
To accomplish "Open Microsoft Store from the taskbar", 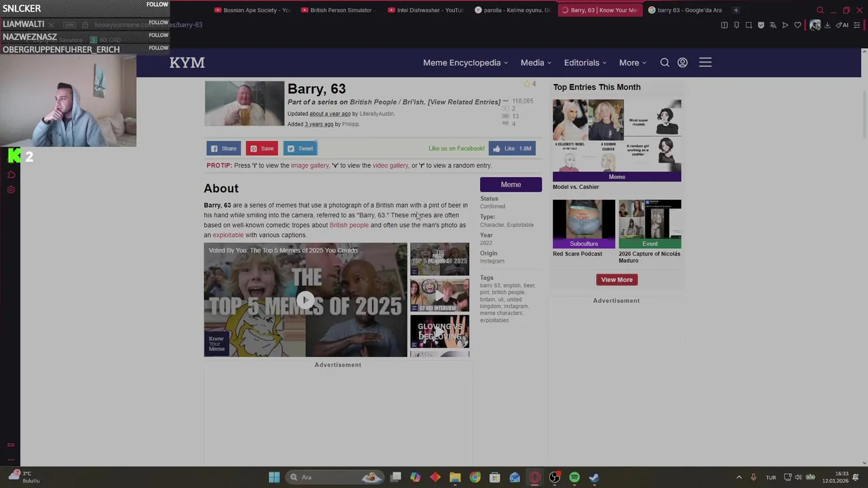I will coord(494,477).
